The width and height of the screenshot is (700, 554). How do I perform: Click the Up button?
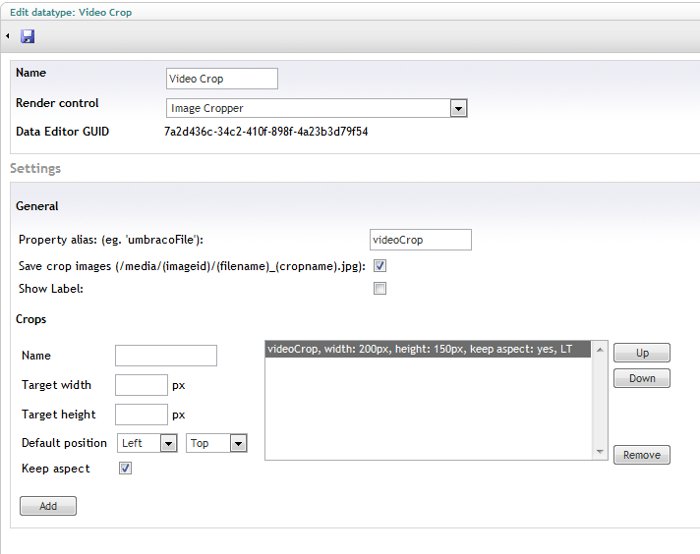641,353
